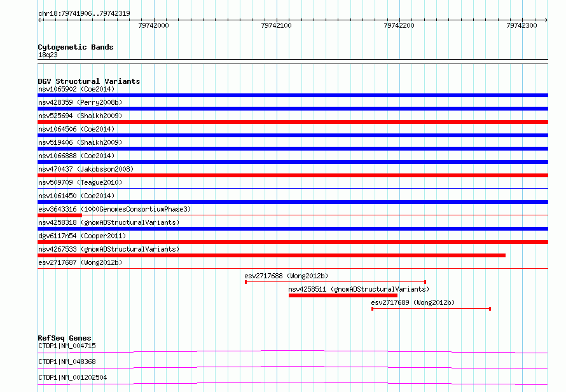This screenshot has height=392, width=566.
Task: Click the chr18:79741906..79742319 region label
Action: (x=84, y=13)
